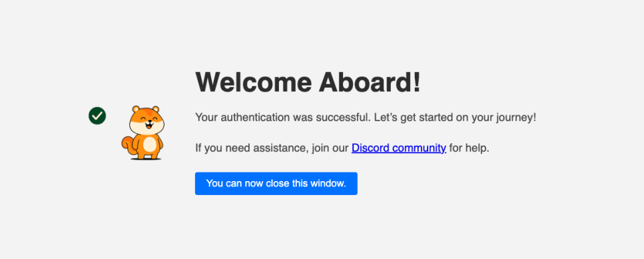Image resolution: width=644 pixels, height=259 pixels.
Task: Click the 'for help.' text after link
Action: (470, 148)
